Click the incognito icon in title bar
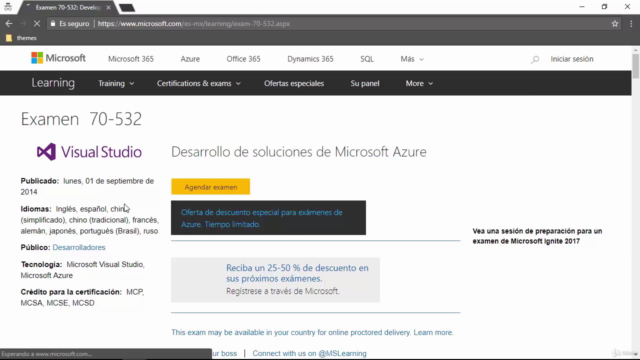640x360 pixels. pyautogui.click(x=8, y=7)
